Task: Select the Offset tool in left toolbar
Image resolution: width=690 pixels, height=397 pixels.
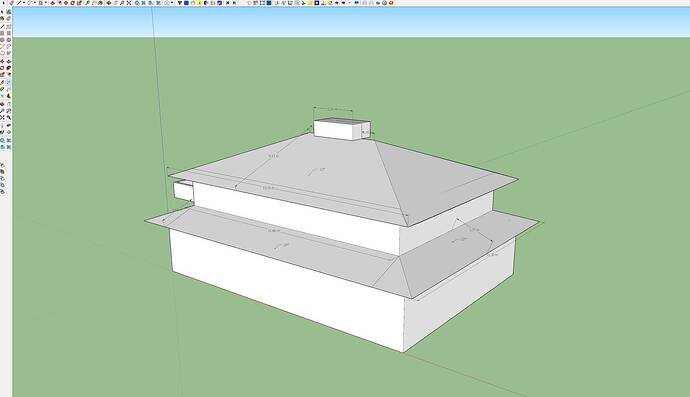Action: tap(9, 74)
